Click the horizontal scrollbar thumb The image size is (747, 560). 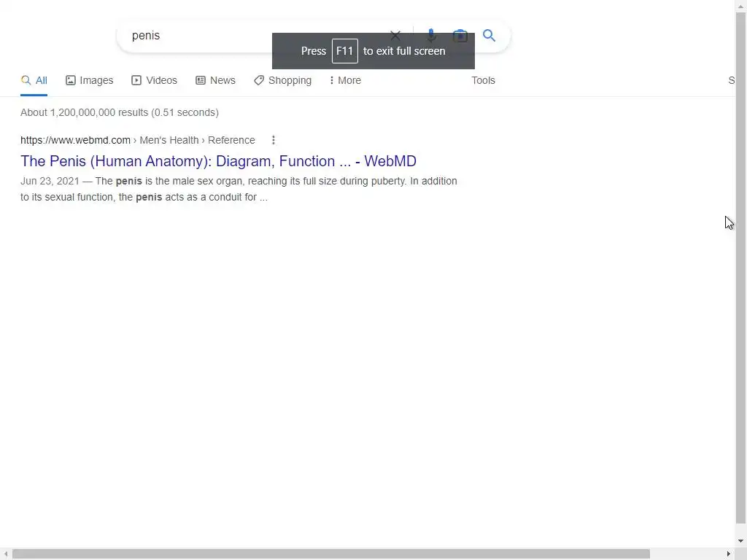(331, 554)
